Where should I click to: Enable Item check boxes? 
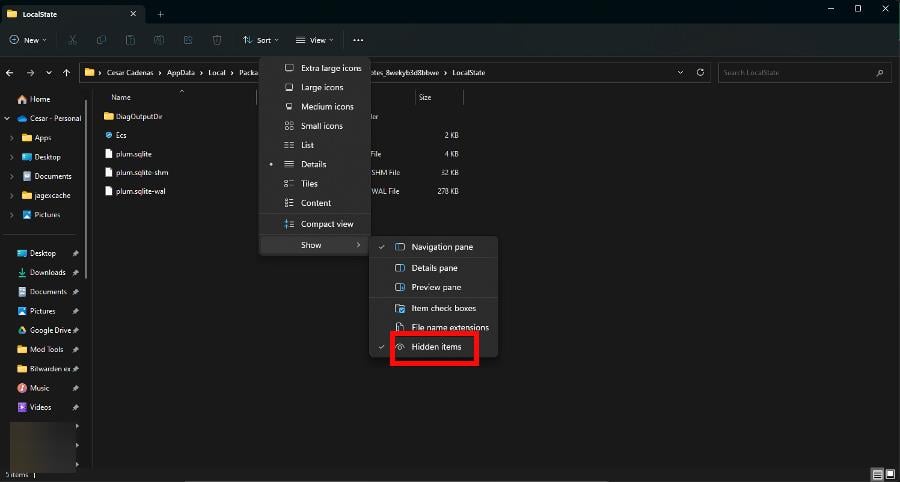click(x=443, y=308)
